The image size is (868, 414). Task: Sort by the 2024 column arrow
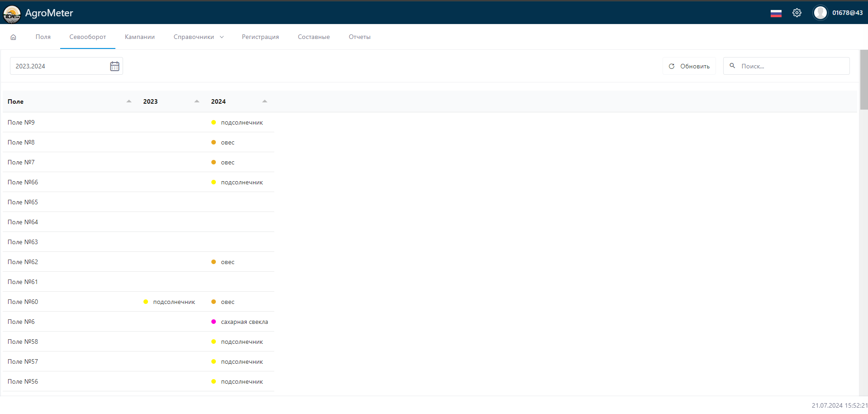(x=265, y=101)
